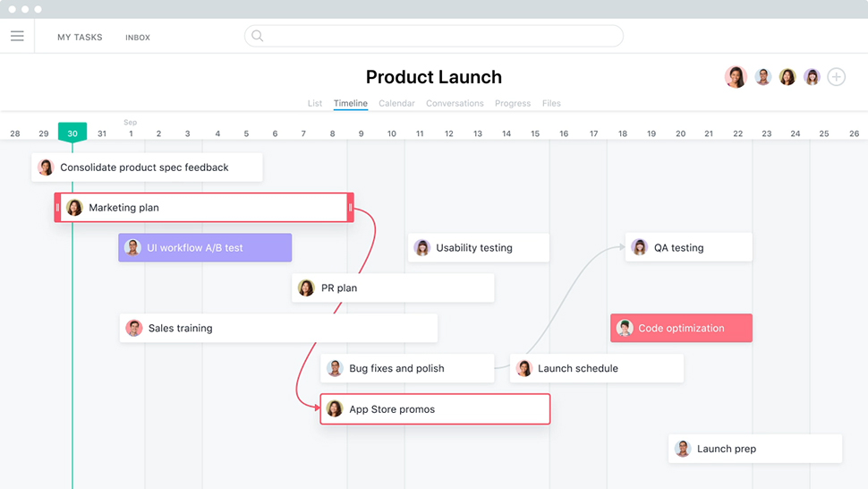This screenshot has width=868, height=489.
Task: Switch to the List tab
Action: pos(314,104)
